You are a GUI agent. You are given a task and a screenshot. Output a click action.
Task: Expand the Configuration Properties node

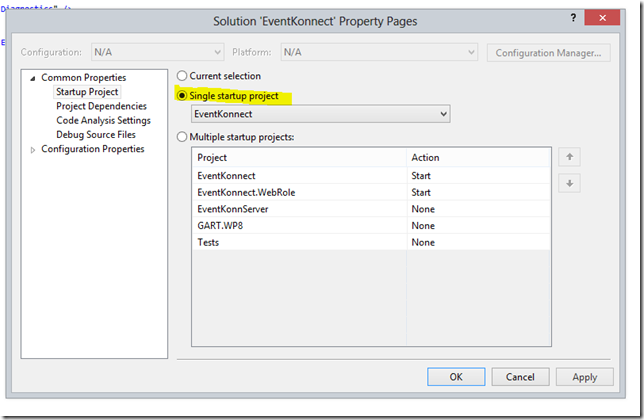coord(32,150)
